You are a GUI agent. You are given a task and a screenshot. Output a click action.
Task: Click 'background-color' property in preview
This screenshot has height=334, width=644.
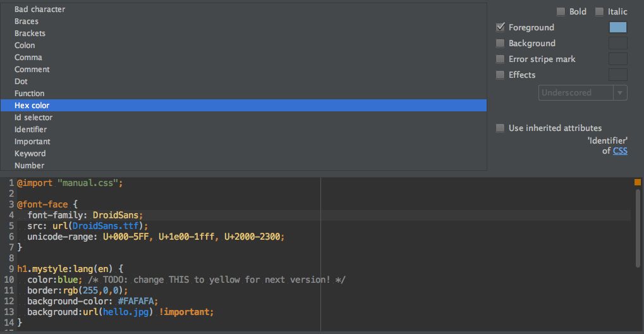(x=68, y=302)
